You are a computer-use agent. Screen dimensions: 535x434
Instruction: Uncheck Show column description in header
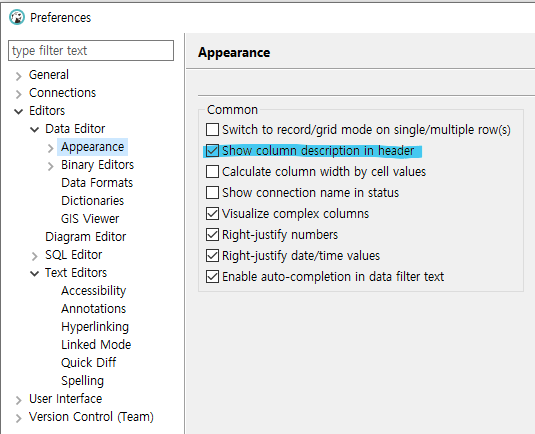212,150
